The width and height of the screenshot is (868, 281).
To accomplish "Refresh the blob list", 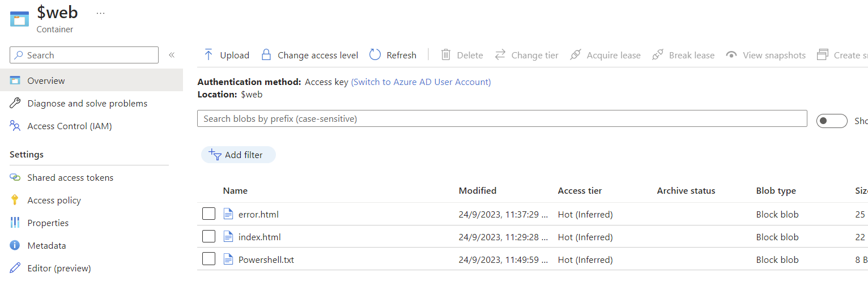I will tap(393, 55).
